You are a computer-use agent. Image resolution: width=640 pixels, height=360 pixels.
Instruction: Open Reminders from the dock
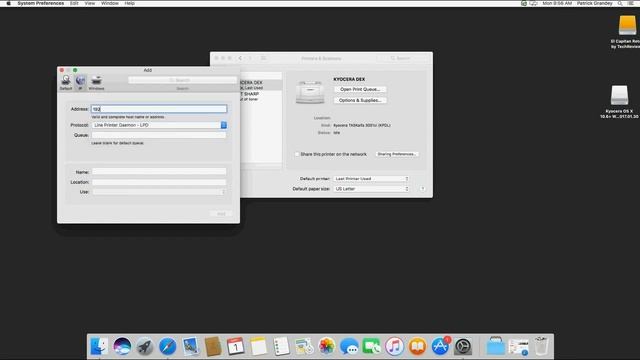point(281,347)
